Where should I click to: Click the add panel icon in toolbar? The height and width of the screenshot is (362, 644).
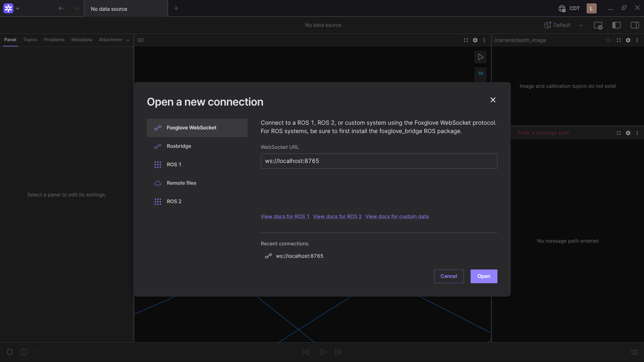click(598, 25)
